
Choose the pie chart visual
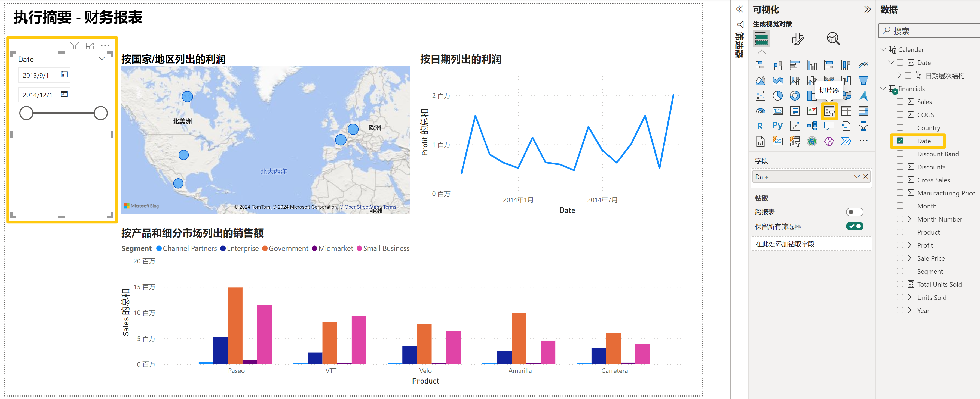(777, 96)
